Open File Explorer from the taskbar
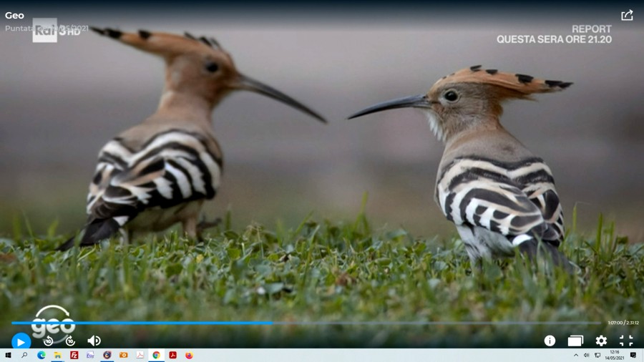644x362 pixels. tap(57, 356)
